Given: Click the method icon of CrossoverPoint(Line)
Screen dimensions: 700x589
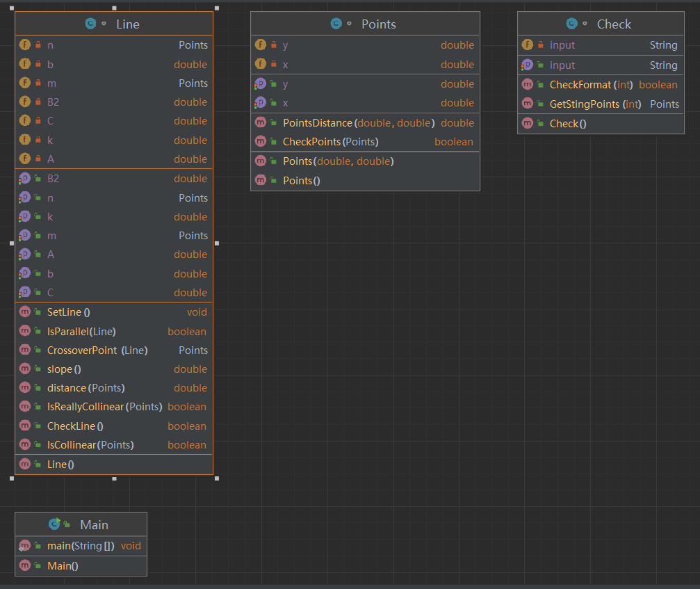Looking at the screenshot, I should pos(25,350).
